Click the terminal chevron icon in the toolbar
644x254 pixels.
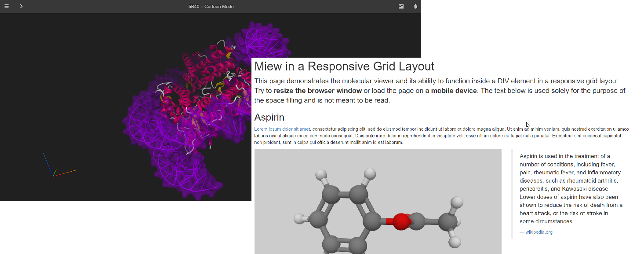coord(21,7)
